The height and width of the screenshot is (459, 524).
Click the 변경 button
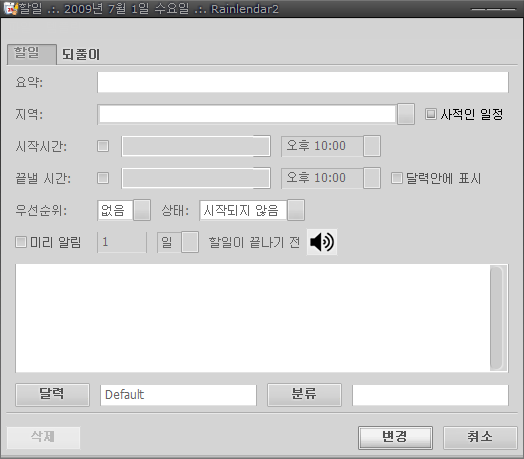click(x=395, y=438)
